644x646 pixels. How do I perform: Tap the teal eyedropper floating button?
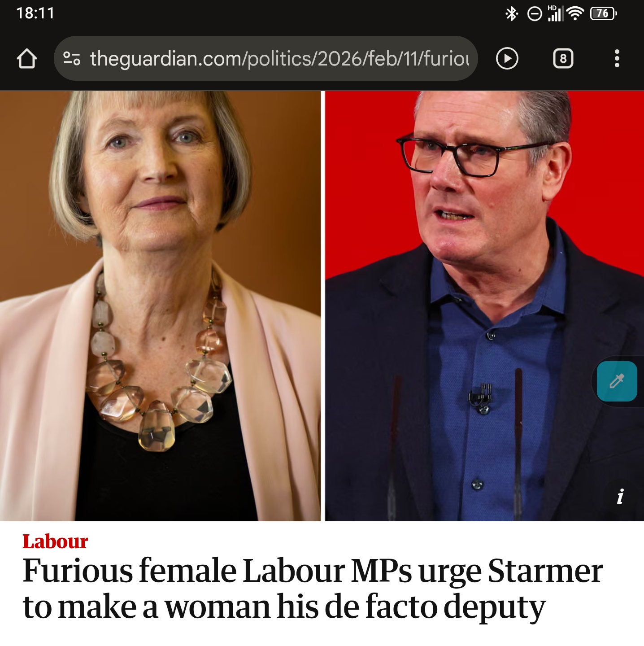(617, 381)
